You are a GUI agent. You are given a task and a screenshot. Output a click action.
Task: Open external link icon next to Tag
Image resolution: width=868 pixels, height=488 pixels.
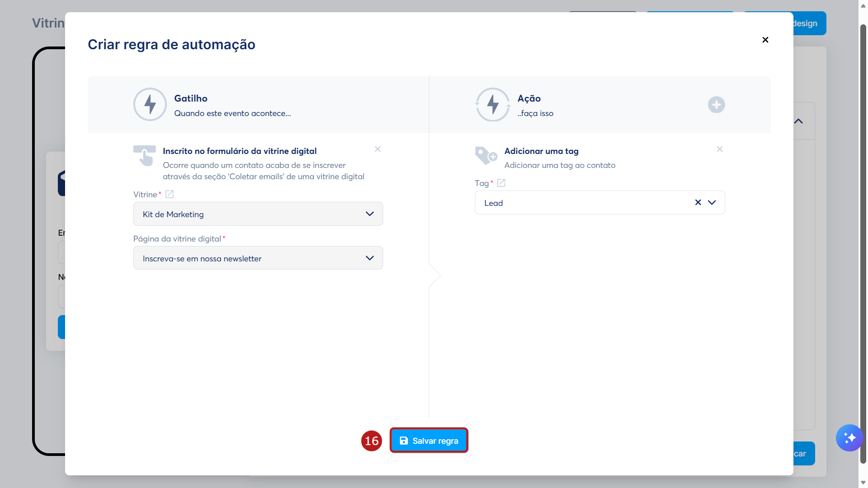501,183
